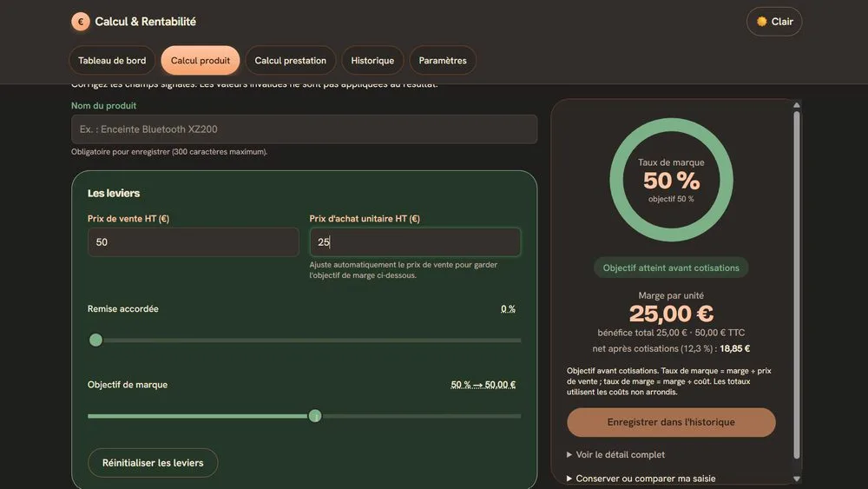Viewport: 868px width, 489px height.
Task: Click the 25,00 € margin value
Action: (x=671, y=314)
